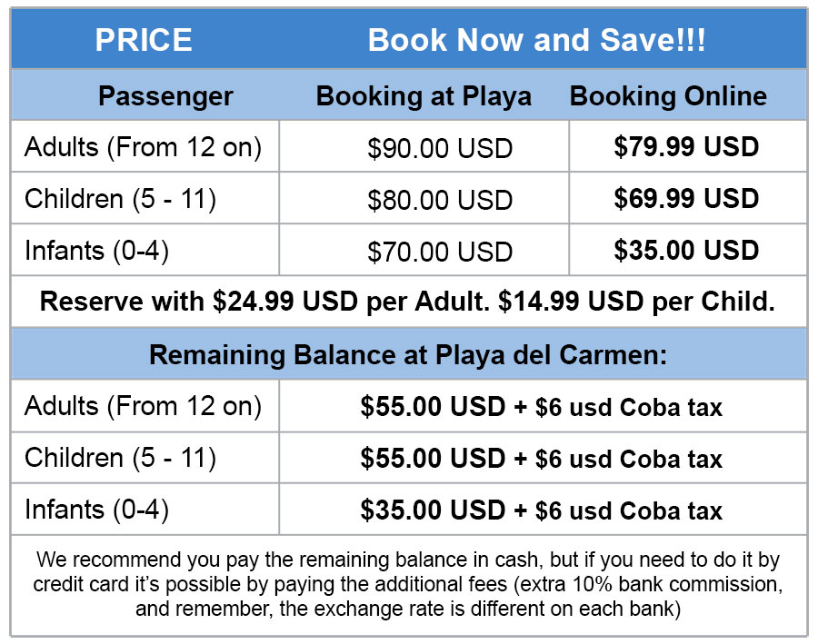The width and height of the screenshot is (818, 644).
Task: Select the Passenger column header
Action: pos(165,96)
